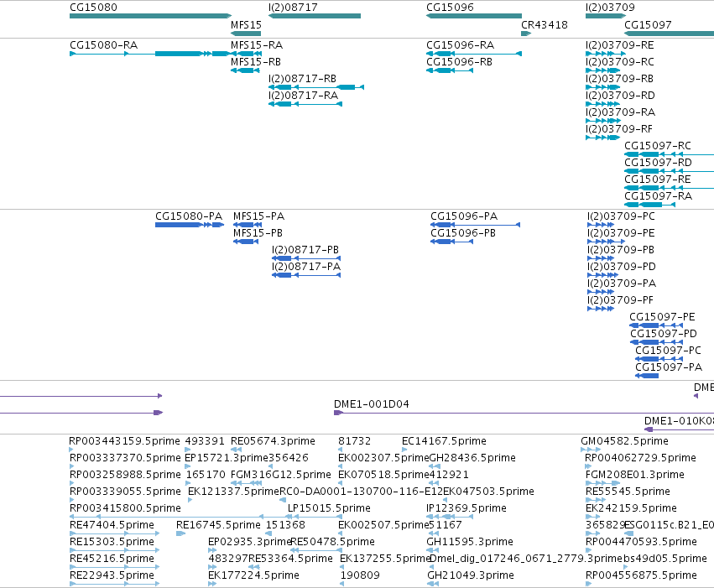The height and width of the screenshot is (588, 714).
Task: Click the CR43418 gene glyph
Action: pos(526,34)
